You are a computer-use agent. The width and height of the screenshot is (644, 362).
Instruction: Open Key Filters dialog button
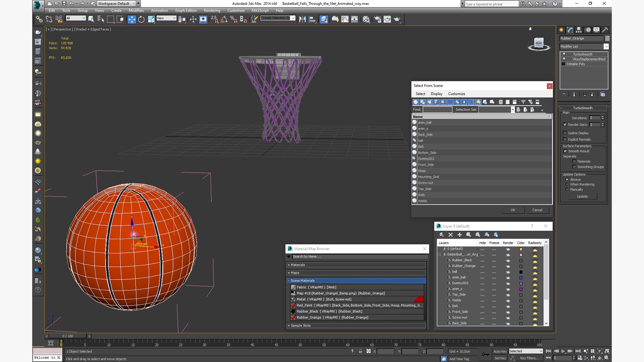click(x=530, y=358)
